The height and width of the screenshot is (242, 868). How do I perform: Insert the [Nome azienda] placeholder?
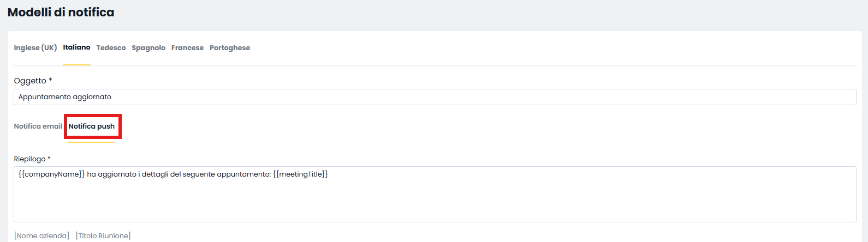point(41,235)
